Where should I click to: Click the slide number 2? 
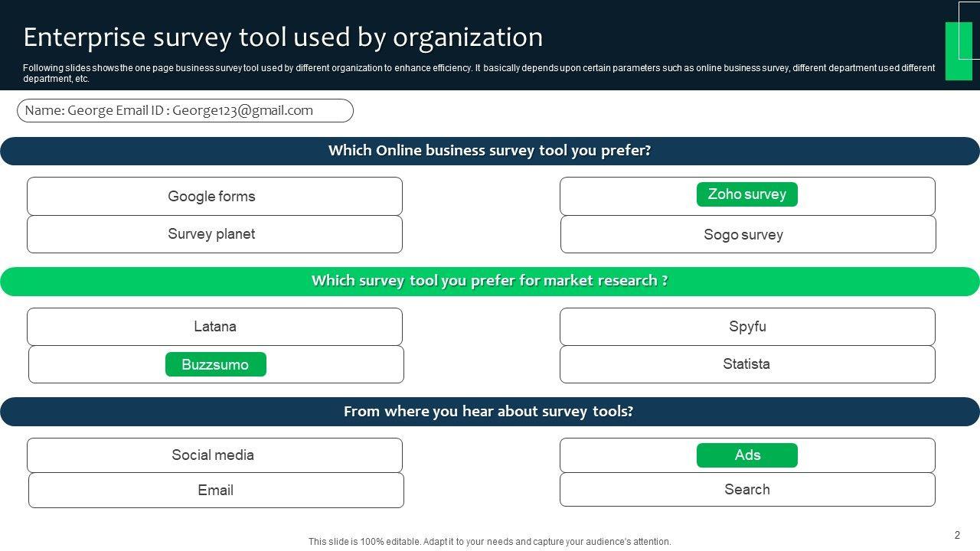(957, 535)
